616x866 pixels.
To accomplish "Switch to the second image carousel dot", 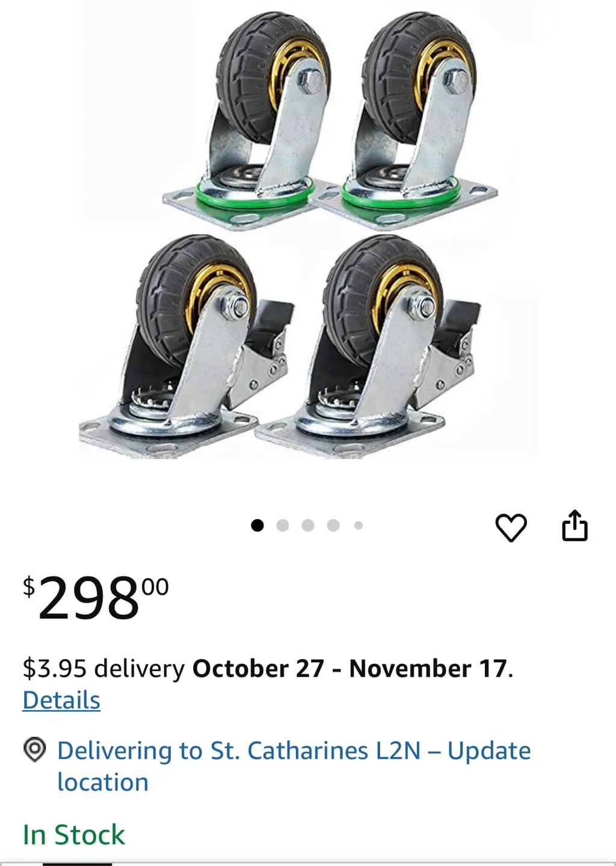I will [283, 526].
